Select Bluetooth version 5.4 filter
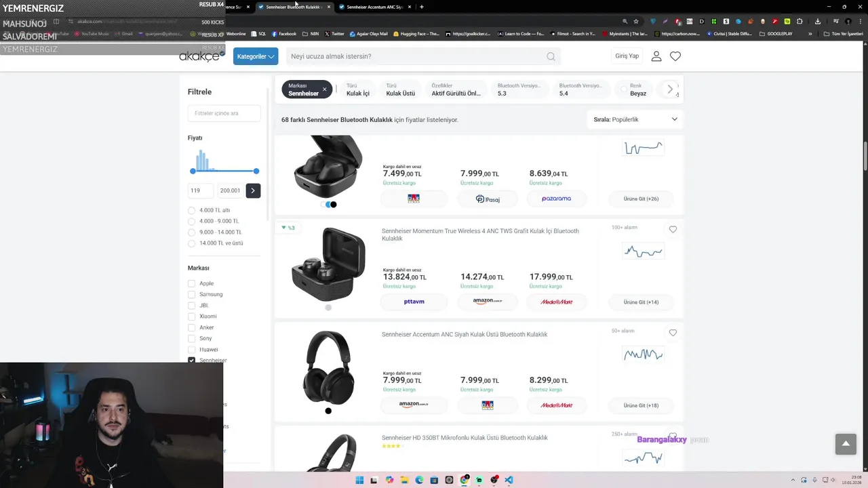 tap(580, 89)
